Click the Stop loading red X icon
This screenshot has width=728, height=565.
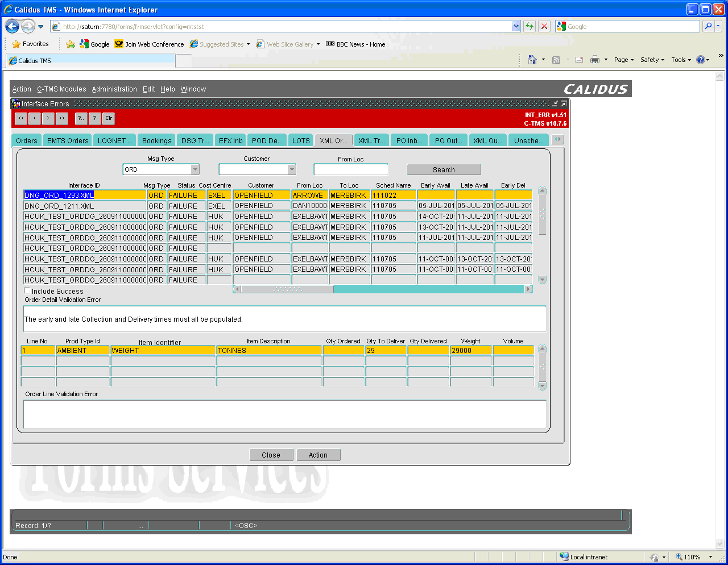(x=544, y=26)
